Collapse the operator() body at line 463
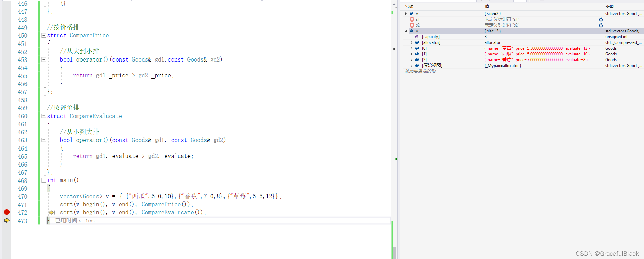The width and height of the screenshot is (644, 259). pos(44,140)
